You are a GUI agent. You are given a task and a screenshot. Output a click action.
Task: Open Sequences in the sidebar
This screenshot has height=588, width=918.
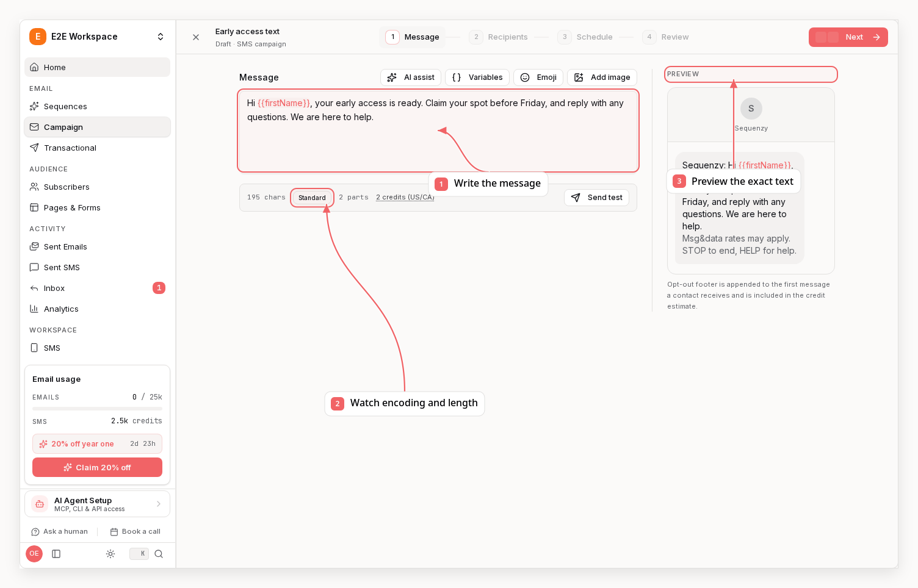pos(97,106)
